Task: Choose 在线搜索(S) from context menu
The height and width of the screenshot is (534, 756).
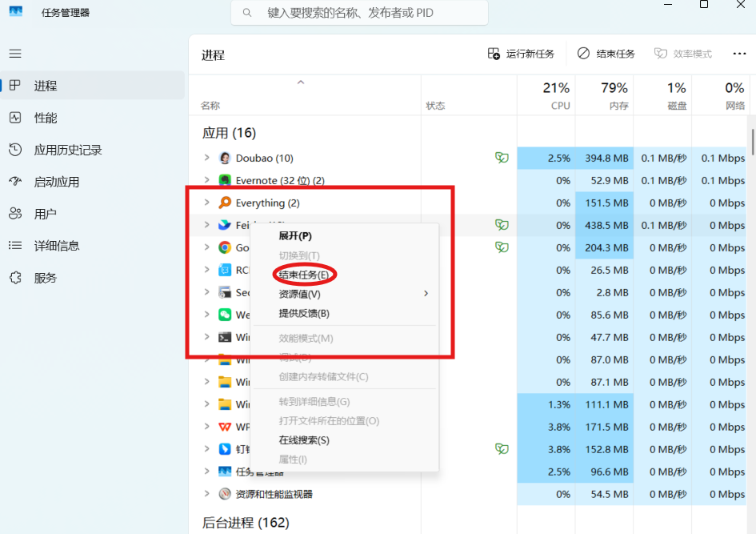Action: coord(304,440)
